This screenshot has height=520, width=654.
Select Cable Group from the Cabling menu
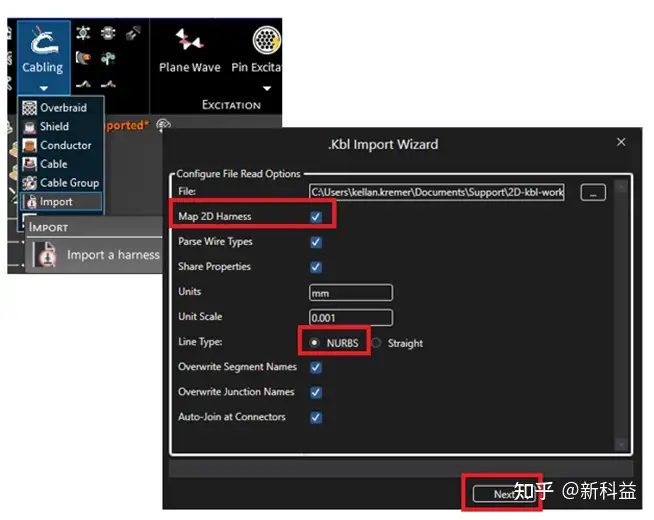pos(61,183)
